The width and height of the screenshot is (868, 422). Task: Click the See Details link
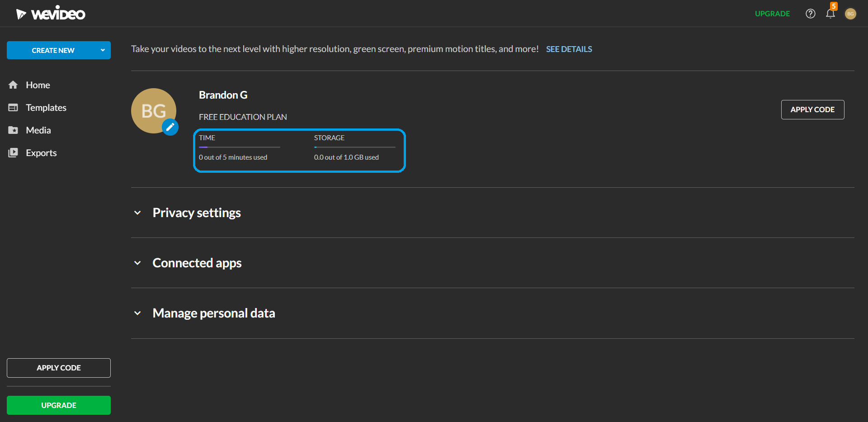569,49
